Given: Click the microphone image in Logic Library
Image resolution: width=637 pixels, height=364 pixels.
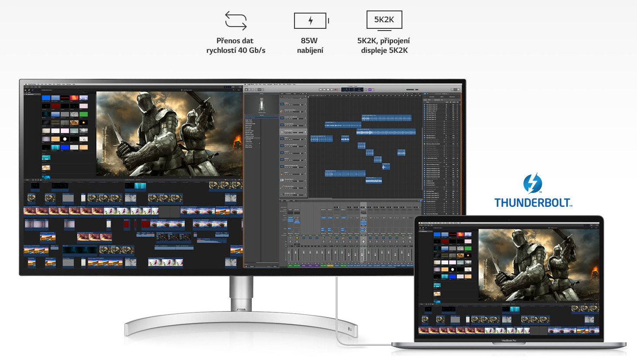Looking at the screenshot, I should (x=261, y=104).
